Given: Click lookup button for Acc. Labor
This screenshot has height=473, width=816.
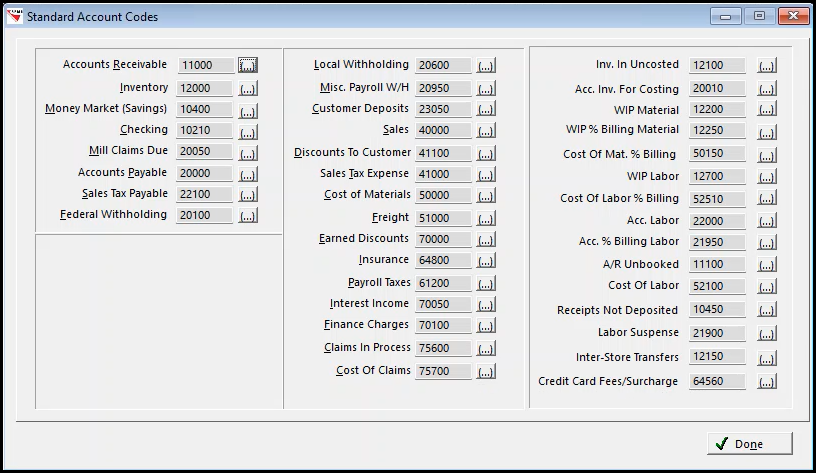Looking at the screenshot, I should [x=767, y=221].
